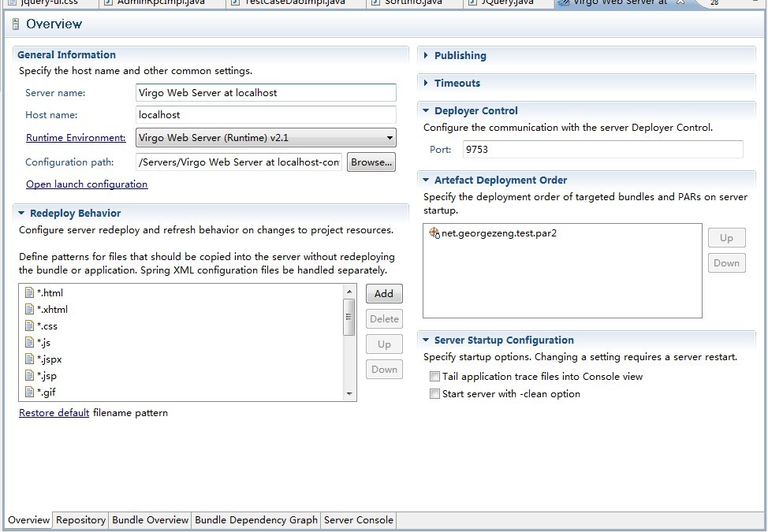768x532 pixels.
Task: Click the net.georgezeng.test.par2 PAR icon
Action: pyautogui.click(x=434, y=233)
